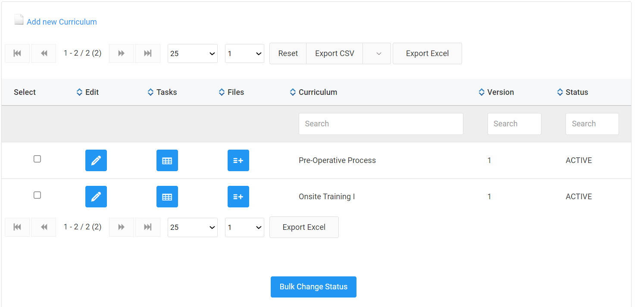Viewport: 644px width, 307px height.
Task: Select the Pre-Operative Process row checkbox
Action: pos(37,159)
